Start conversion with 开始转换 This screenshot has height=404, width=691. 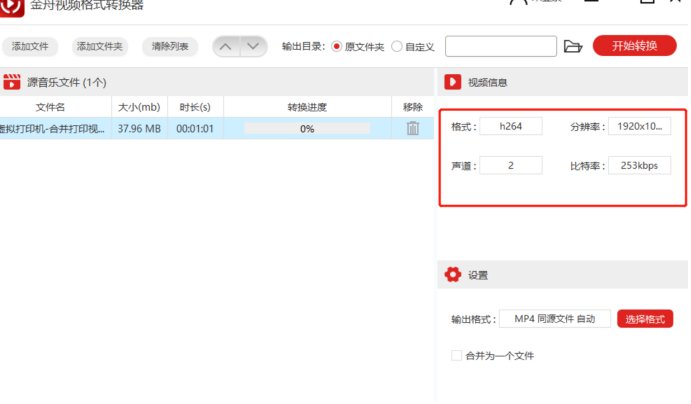pos(634,46)
